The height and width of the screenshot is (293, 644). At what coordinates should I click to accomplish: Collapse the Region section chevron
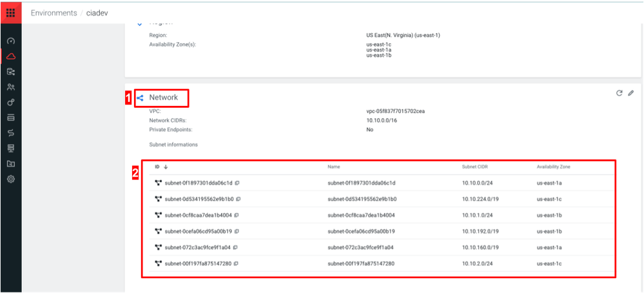[140, 23]
